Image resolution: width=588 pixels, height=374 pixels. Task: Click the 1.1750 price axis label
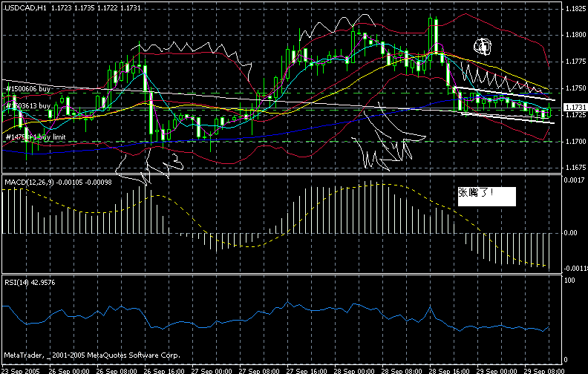(576, 88)
